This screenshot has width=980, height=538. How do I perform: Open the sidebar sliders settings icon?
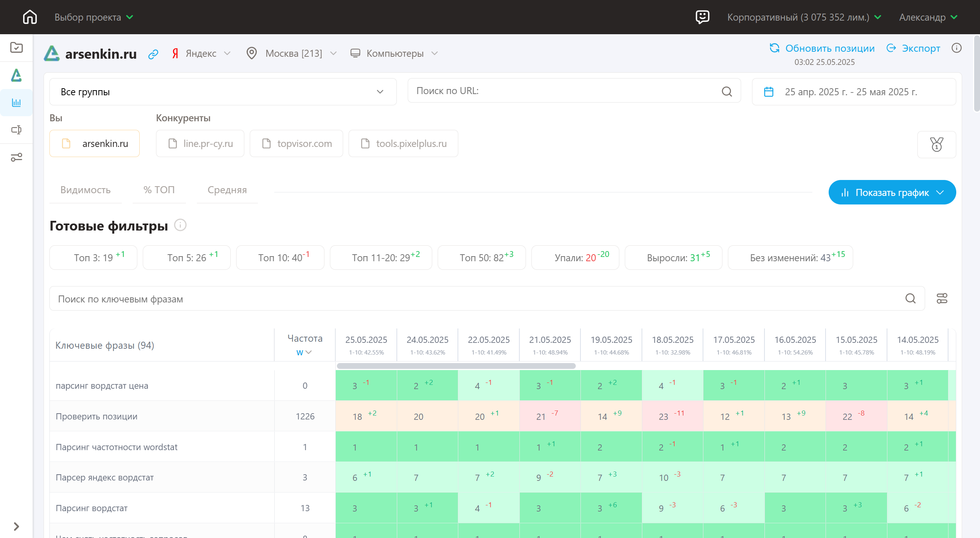click(x=16, y=157)
